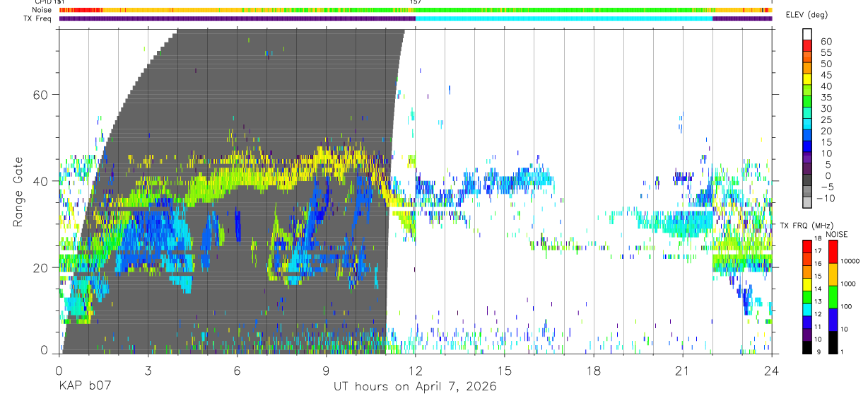Select the "157" CPID marker above the strips
868x401 pixels.
click(x=416, y=2)
